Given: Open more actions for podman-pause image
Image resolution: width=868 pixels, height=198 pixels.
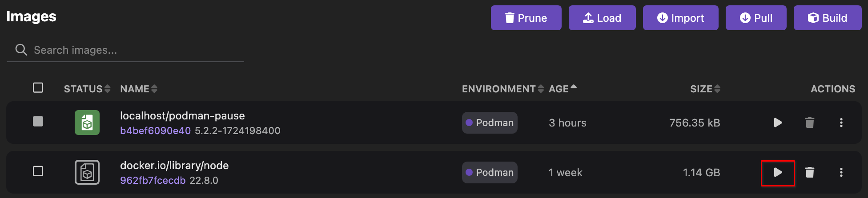Looking at the screenshot, I should pos(841,123).
